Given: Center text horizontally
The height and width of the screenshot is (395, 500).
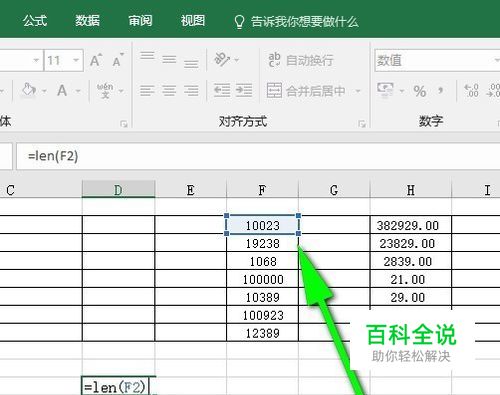Looking at the screenshot, I should [169, 91].
